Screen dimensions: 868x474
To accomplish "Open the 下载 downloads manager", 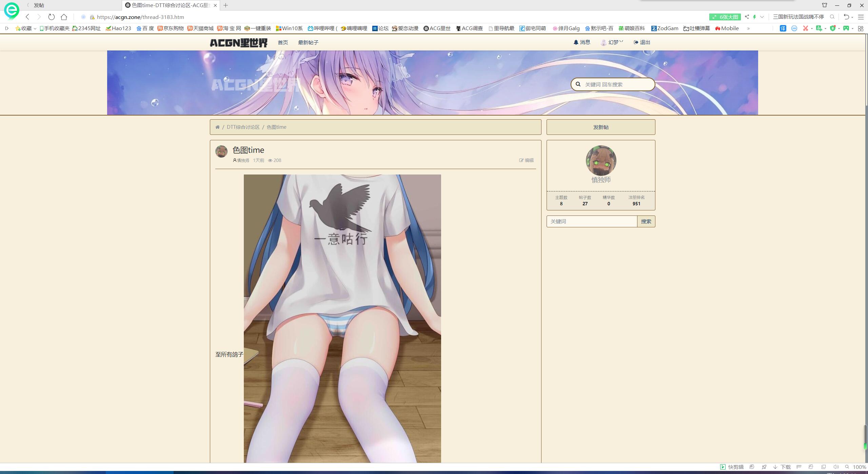I will click(x=782, y=467).
